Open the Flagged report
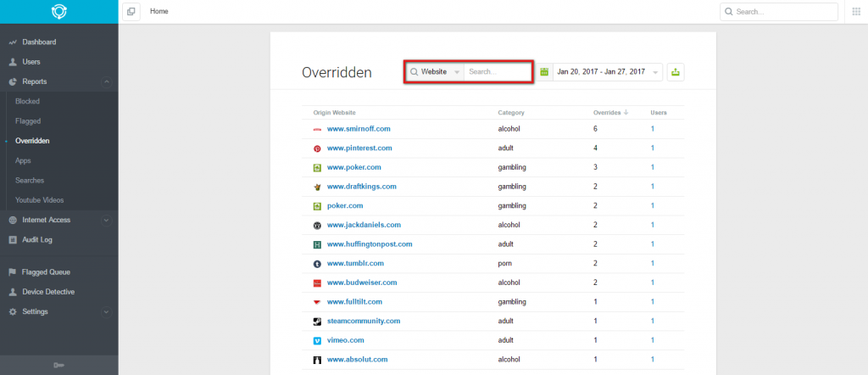Screen dimensions: 868x375 click(x=28, y=120)
